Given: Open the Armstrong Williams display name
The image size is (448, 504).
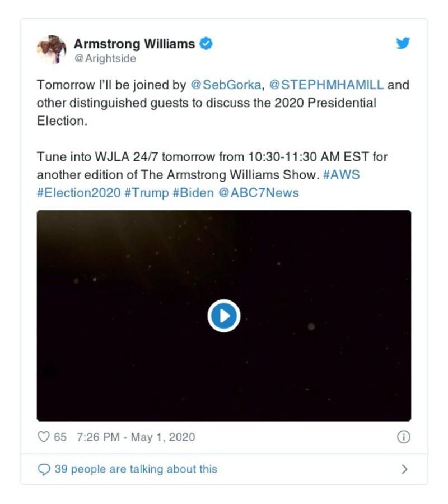Looking at the screenshot, I should (134, 44).
